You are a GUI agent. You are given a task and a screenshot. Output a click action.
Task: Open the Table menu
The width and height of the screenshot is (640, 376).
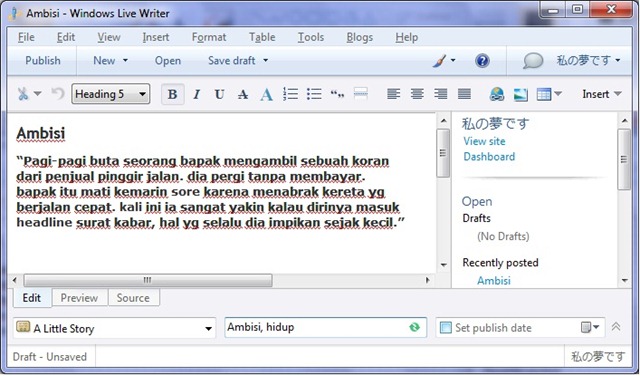point(262,37)
